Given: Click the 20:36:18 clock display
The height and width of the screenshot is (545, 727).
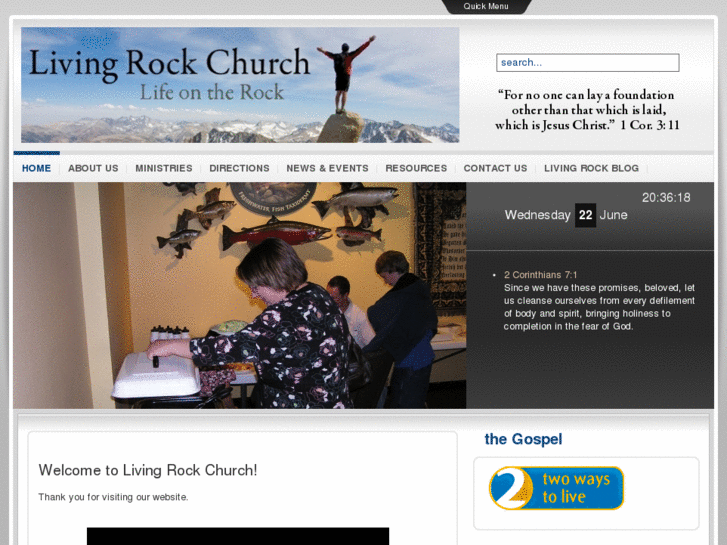Looking at the screenshot, I should point(666,198).
